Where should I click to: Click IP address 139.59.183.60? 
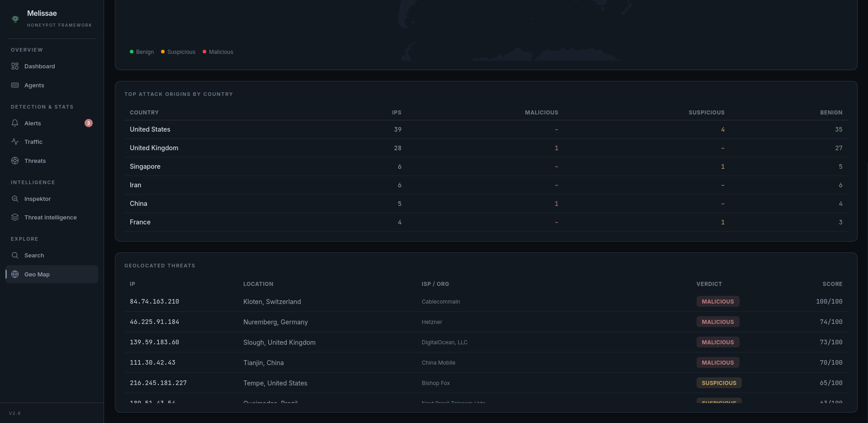click(x=154, y=342)
